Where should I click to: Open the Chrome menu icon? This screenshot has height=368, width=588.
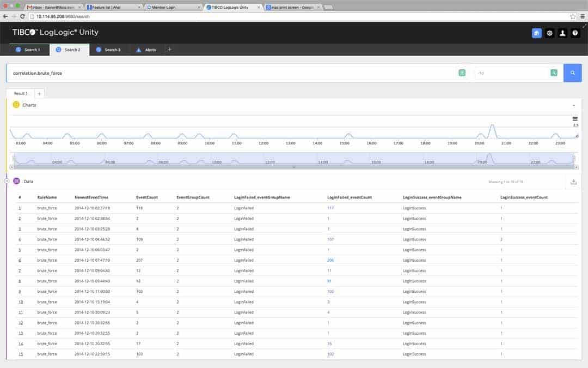point(583,16)
